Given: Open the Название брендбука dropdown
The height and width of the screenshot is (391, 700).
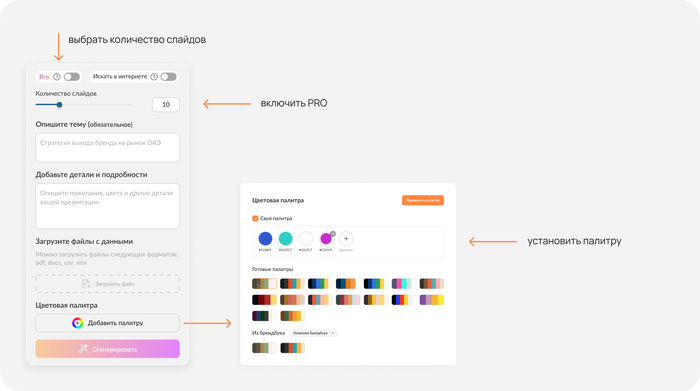Looking at the screenshot, I should pyautogui.click(x=314, y=333).
